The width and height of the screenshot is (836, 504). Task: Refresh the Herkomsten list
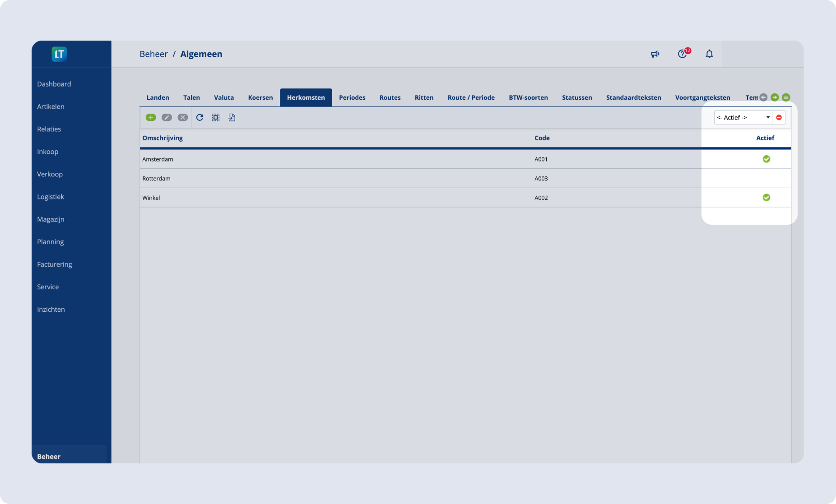[x=200, y=117]
